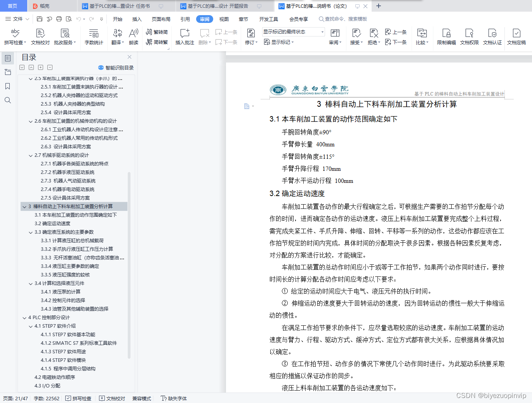The image size is (532, 403).
Task: Switch to the 插入 ribbon tab
Action: [137, 19]
